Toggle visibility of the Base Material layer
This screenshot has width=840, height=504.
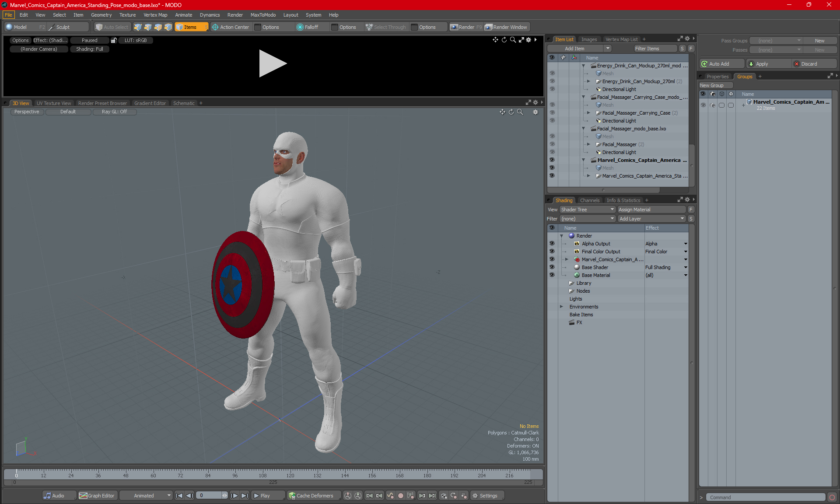click(552, 275)
